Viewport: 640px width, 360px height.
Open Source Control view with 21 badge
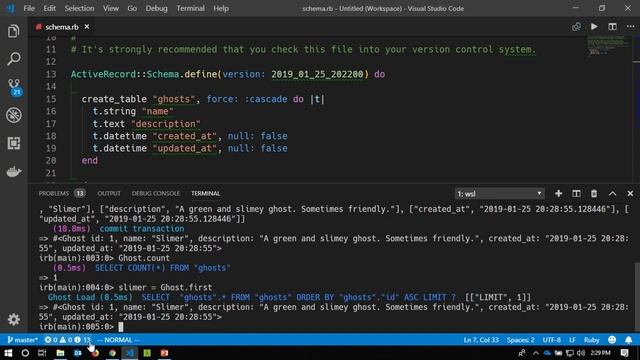point(14,87)
